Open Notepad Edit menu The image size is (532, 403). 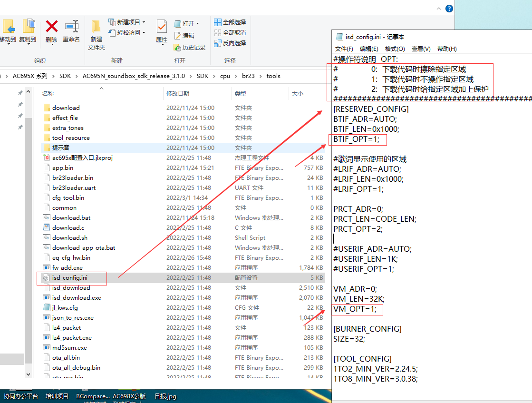pos(369,49)
